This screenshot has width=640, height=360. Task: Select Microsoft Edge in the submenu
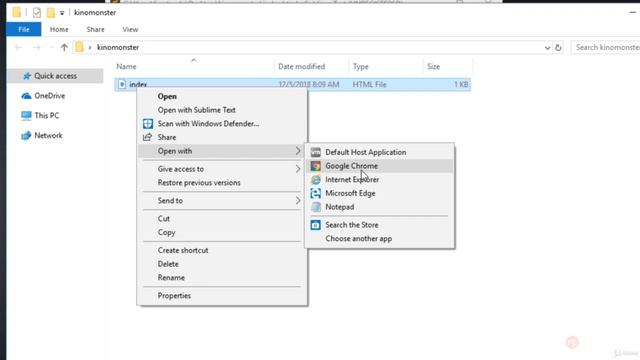(x=379, y=193)
